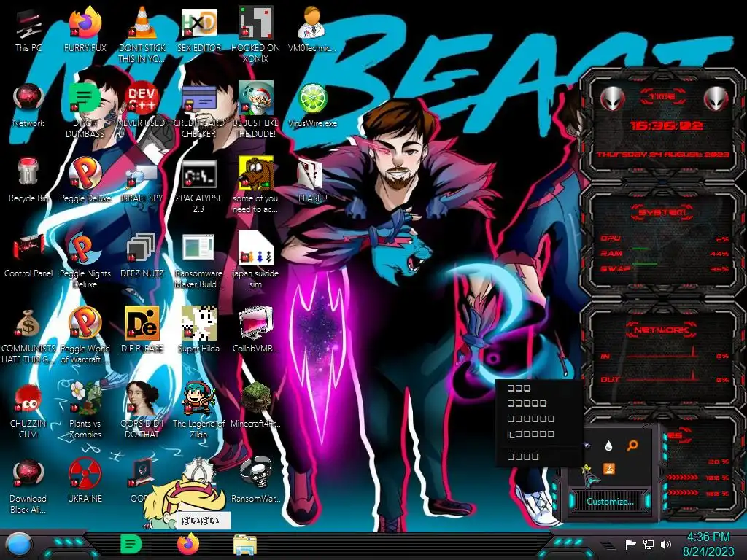
Task: Click the DEEZ NUTZ stacked windows icon
Action: coord(142,256)
